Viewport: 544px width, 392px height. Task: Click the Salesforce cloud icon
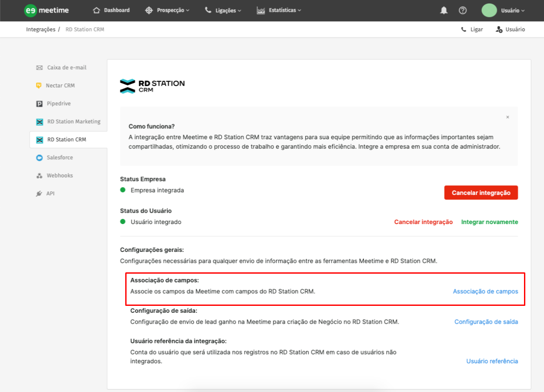(39, 158)
